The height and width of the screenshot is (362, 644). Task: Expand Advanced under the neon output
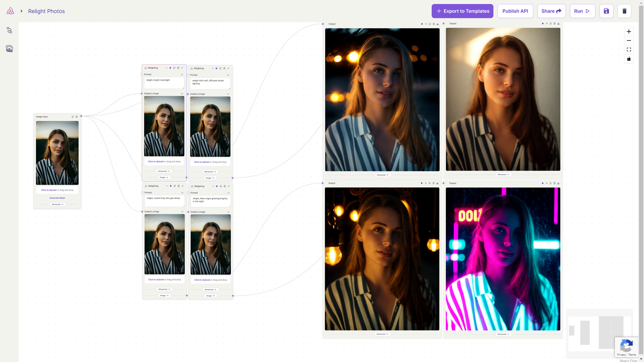(x=503, y=334)
